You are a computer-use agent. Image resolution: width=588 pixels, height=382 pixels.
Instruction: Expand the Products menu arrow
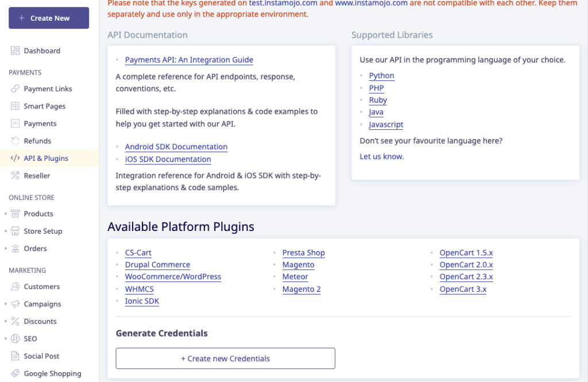pos(6,214)
